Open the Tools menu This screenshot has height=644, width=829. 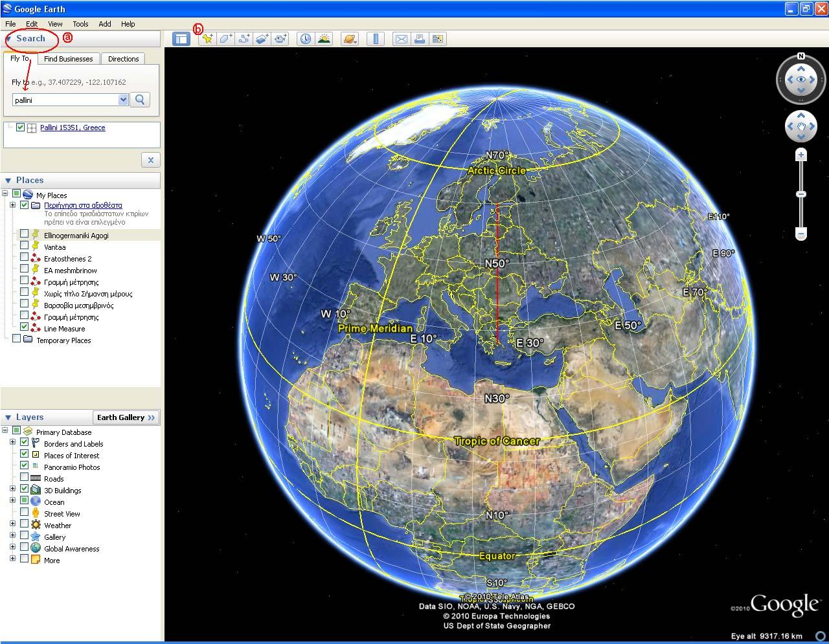coord(80,24)
